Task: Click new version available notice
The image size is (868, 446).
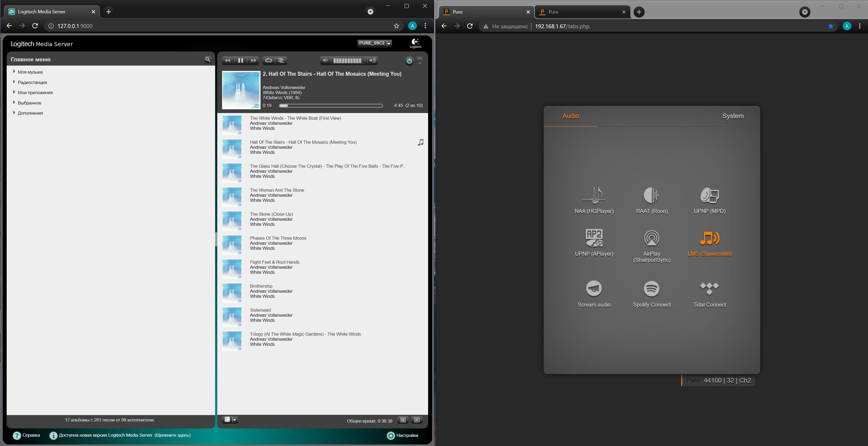Action: pyautogui.click(x=124, y=435)
